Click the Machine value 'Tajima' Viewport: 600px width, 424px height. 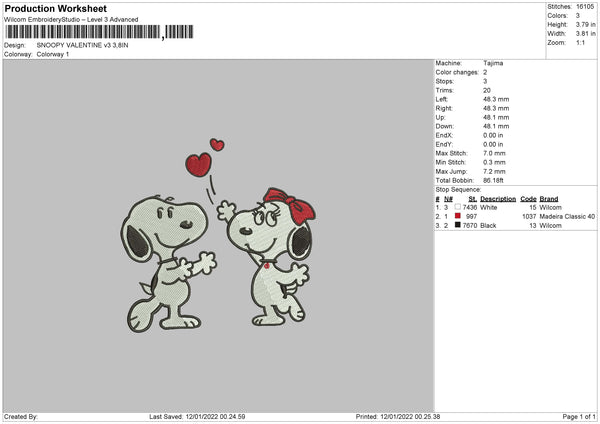(493, 63)
